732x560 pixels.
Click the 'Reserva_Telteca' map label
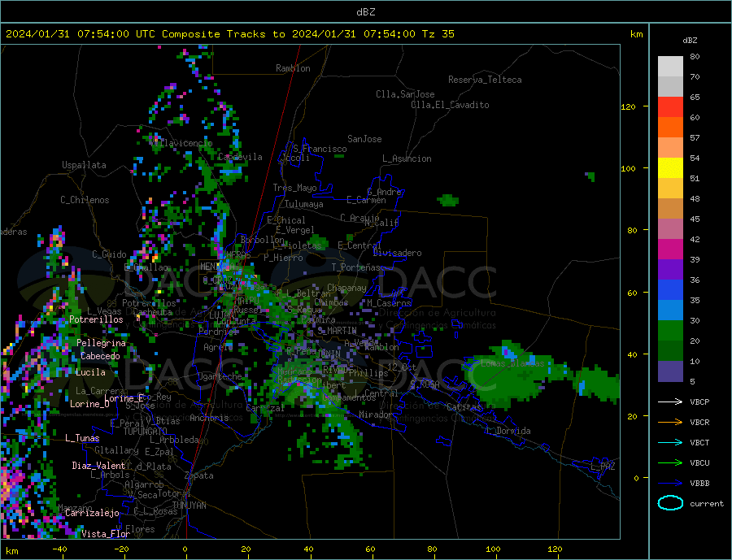(485, 80)
